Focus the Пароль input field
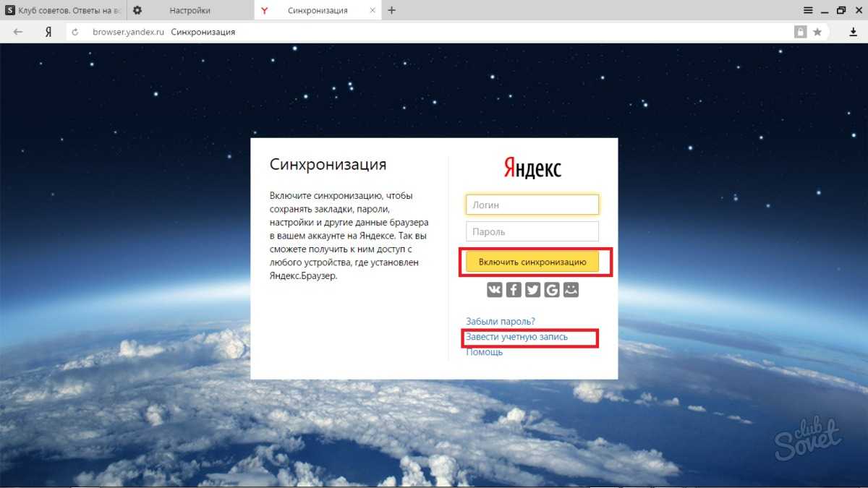868x488 pixels. (x=532, y=232)
